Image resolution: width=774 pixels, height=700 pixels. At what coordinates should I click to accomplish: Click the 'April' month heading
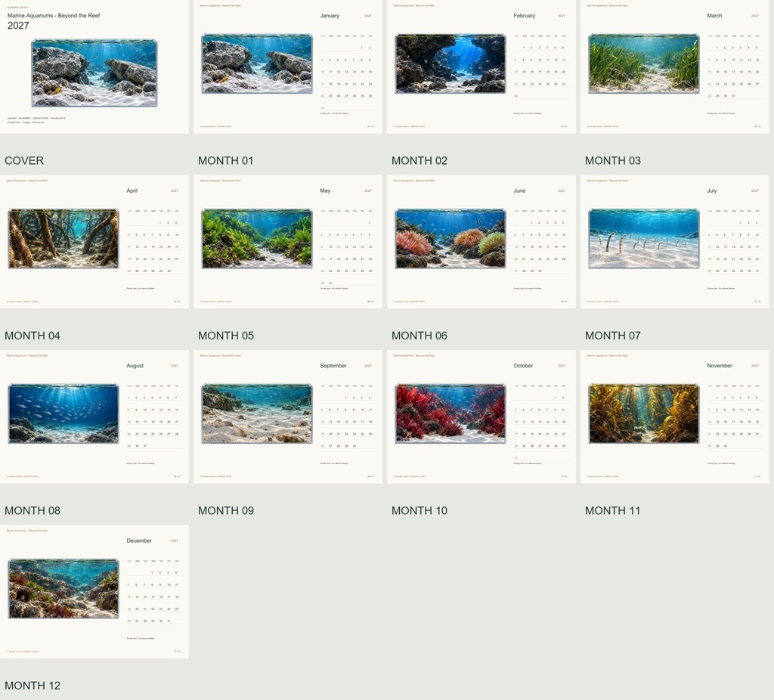(x=132, y=190)
